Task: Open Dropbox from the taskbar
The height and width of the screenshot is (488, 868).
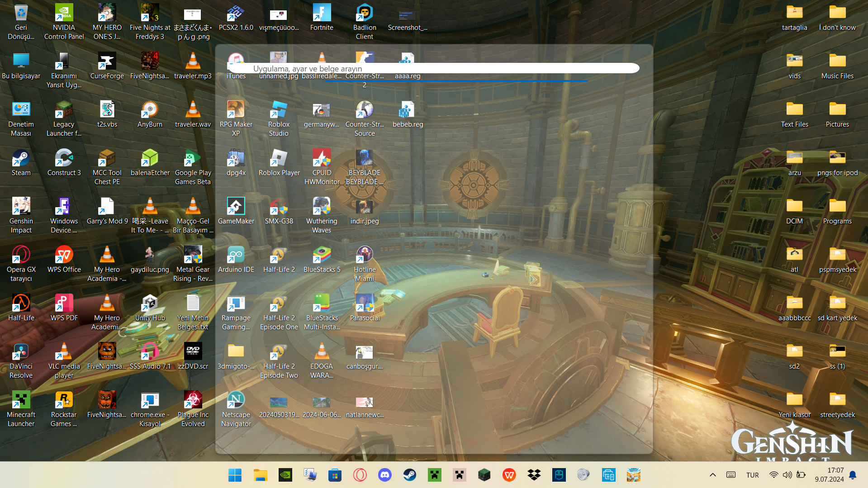Action: 534,475
